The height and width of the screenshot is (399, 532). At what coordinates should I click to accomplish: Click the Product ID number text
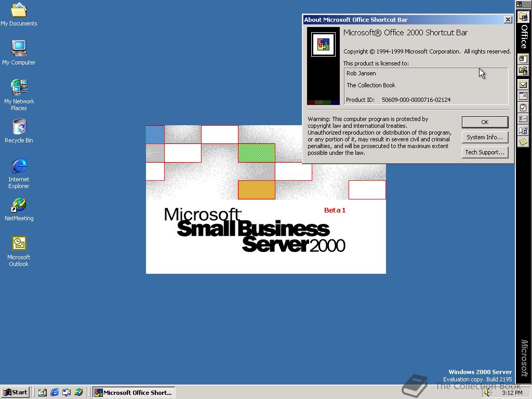pos(416,100)
